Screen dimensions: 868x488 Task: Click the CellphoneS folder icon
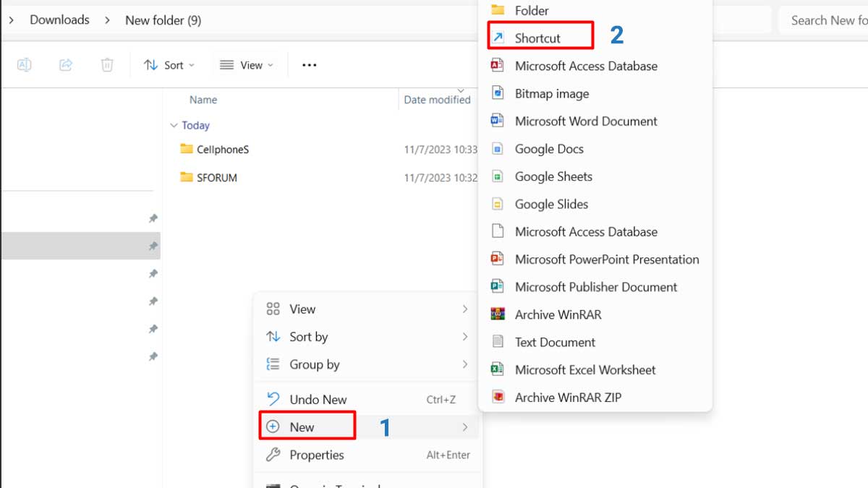[187, 149]
